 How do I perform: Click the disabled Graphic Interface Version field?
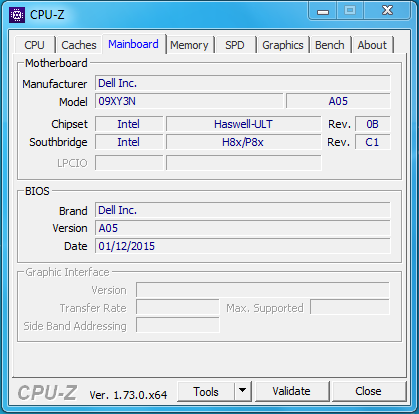[x=263, y=290]
